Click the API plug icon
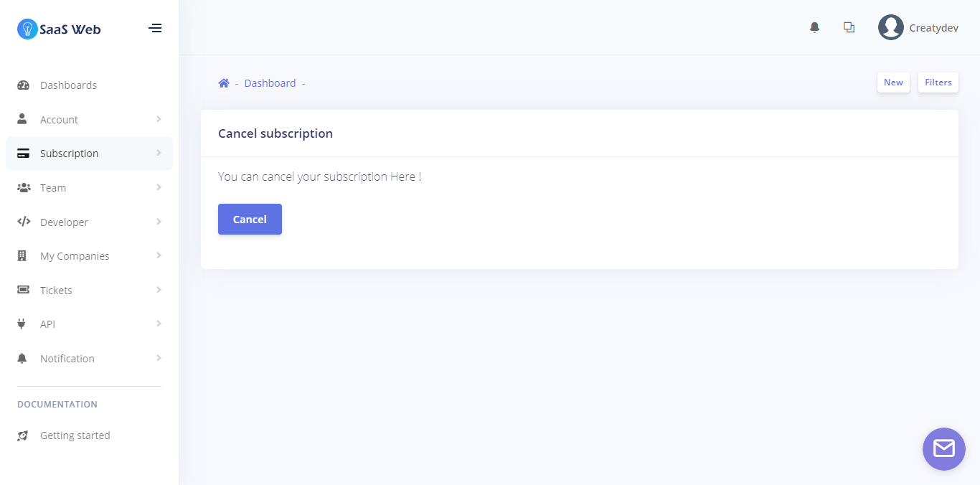 pos(22,324)
